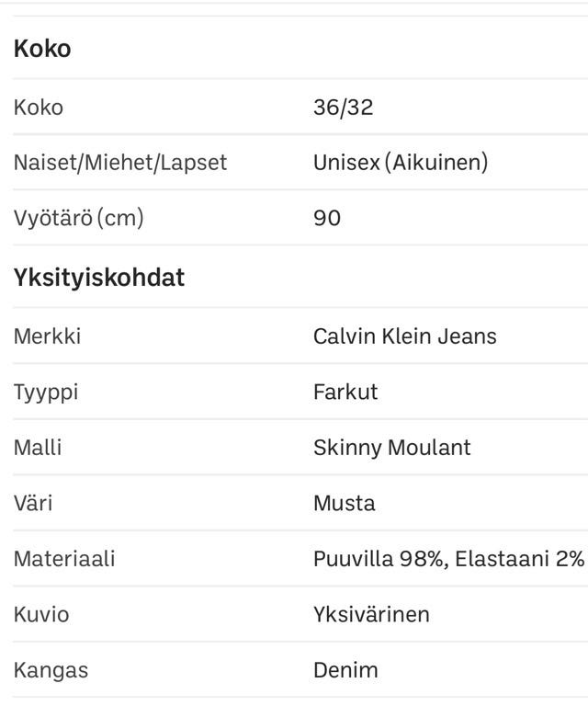Viewport: 588px width, 706px height.
Task: Select the Unisex (Aikuinen) value
Action: coord(401,163)
